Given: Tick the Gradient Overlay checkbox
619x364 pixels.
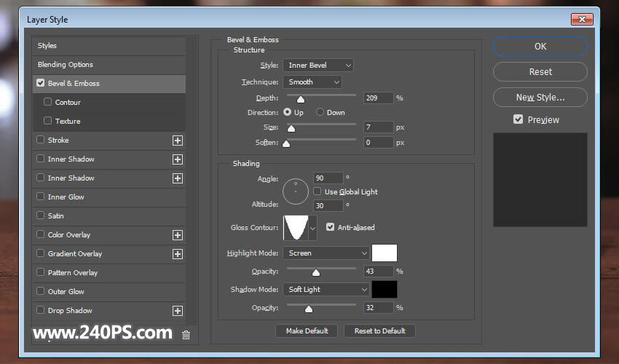Looking at the screenshot, I should [40, 253].
